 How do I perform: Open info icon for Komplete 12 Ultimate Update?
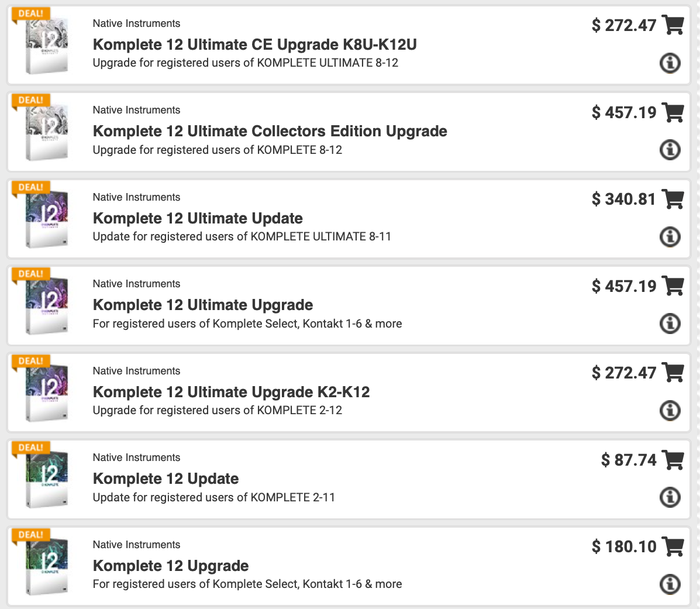(670, 236)
